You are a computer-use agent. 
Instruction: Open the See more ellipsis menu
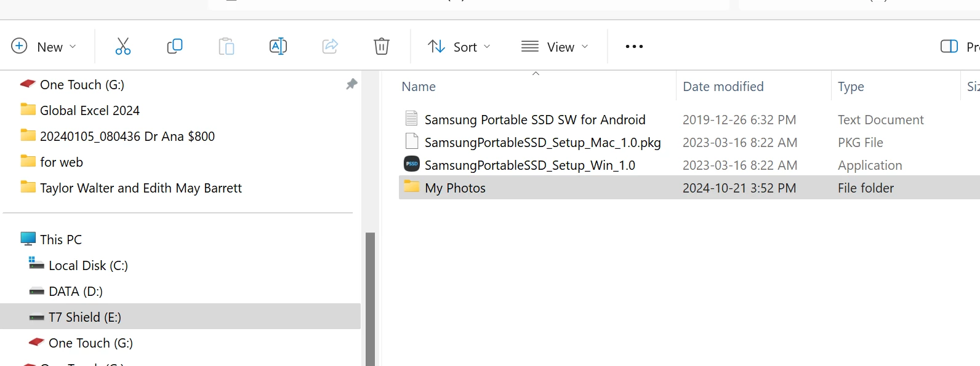click(634, 47)
